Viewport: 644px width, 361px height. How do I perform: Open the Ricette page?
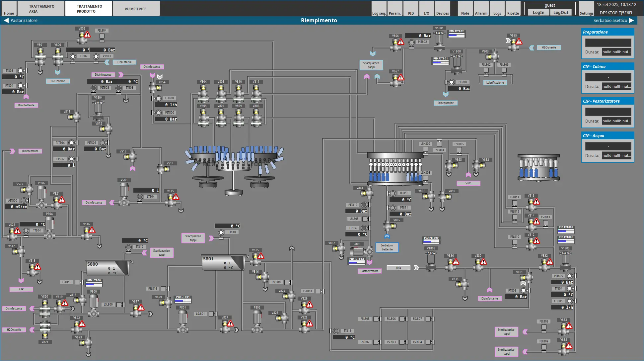point(513,9)
